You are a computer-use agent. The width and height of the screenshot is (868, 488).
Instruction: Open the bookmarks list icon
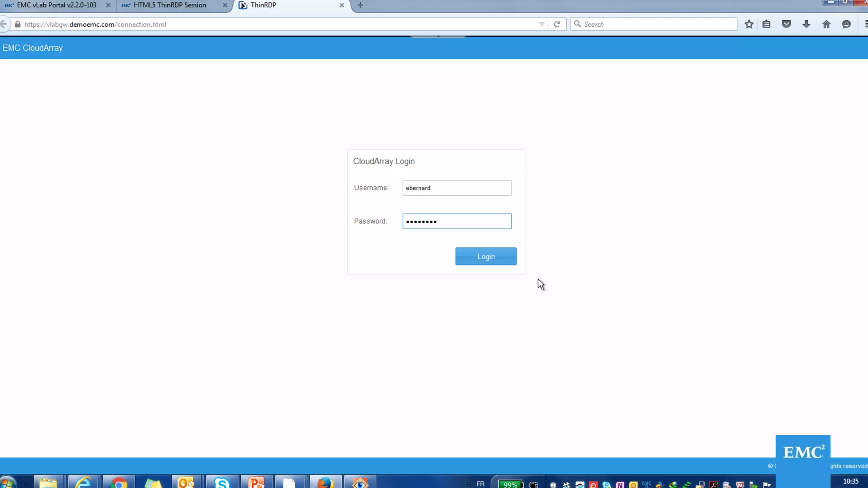point(766,24)
